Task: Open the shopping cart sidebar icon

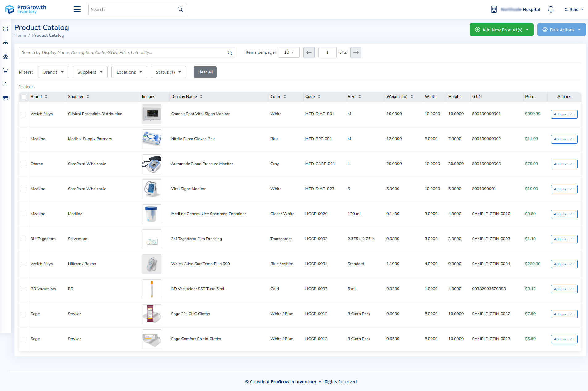Action: 6,70
